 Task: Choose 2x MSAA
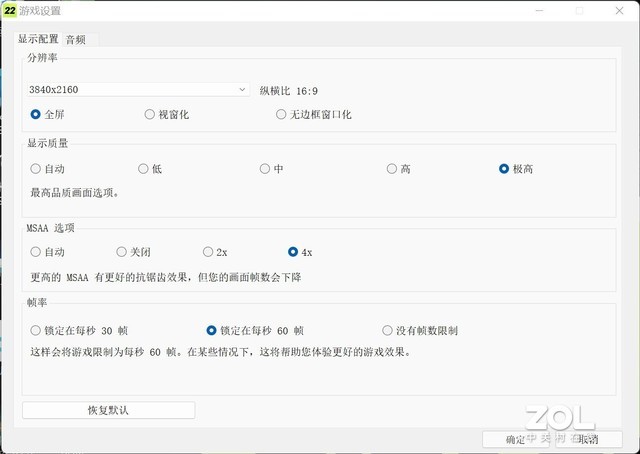(215, 252)
